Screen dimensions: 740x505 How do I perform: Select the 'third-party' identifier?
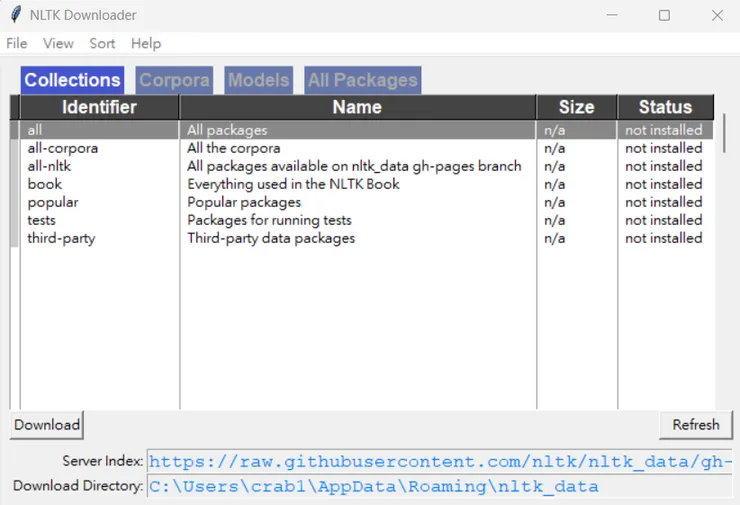61,238
